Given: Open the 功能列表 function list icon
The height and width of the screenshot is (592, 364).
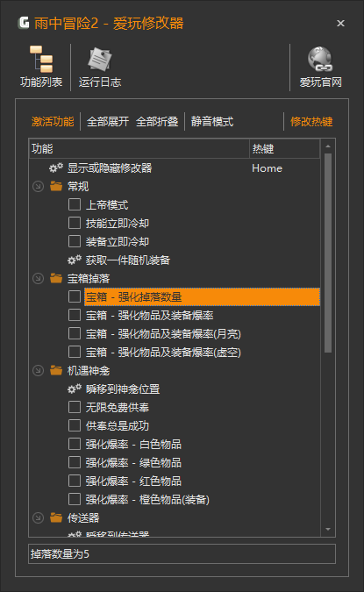Looking at the screenshot, I should (41, 60).
